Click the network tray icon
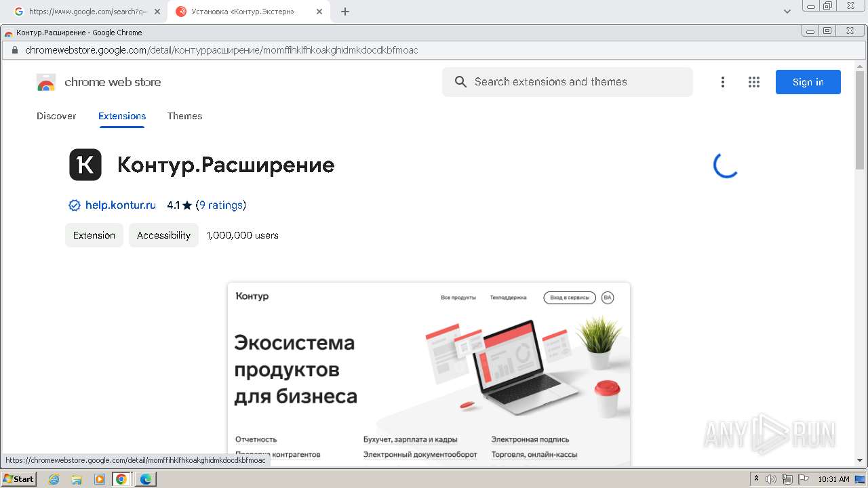Viewport: 868px width, 488px height. pos(787,479)
